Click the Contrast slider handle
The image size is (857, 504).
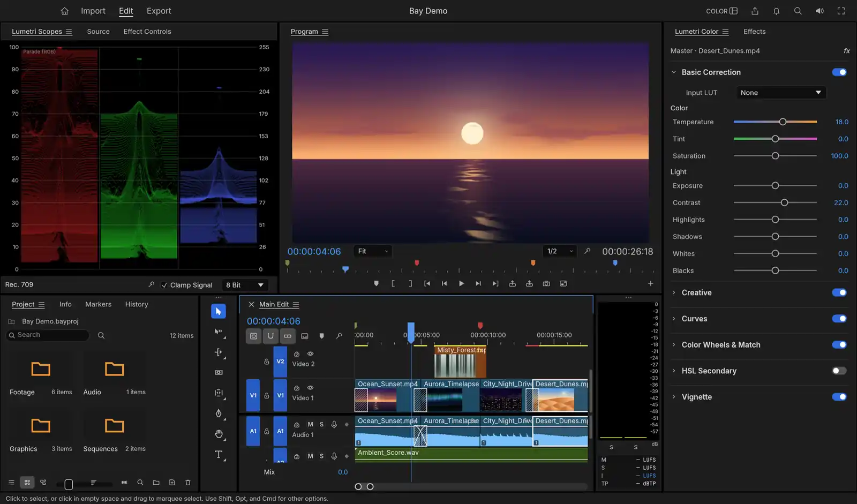point(784,202)
